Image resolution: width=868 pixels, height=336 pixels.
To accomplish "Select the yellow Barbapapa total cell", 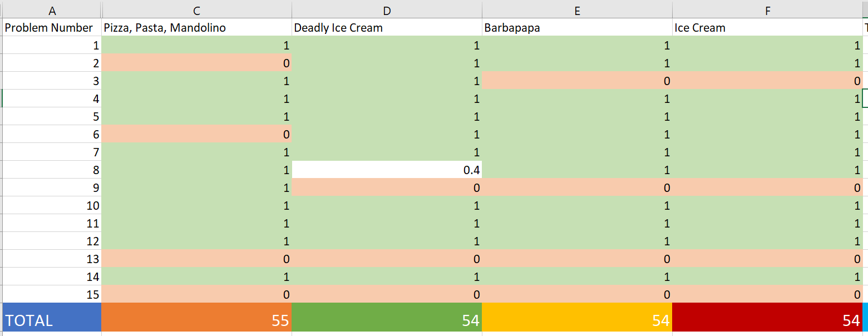I will coord(577,320).
